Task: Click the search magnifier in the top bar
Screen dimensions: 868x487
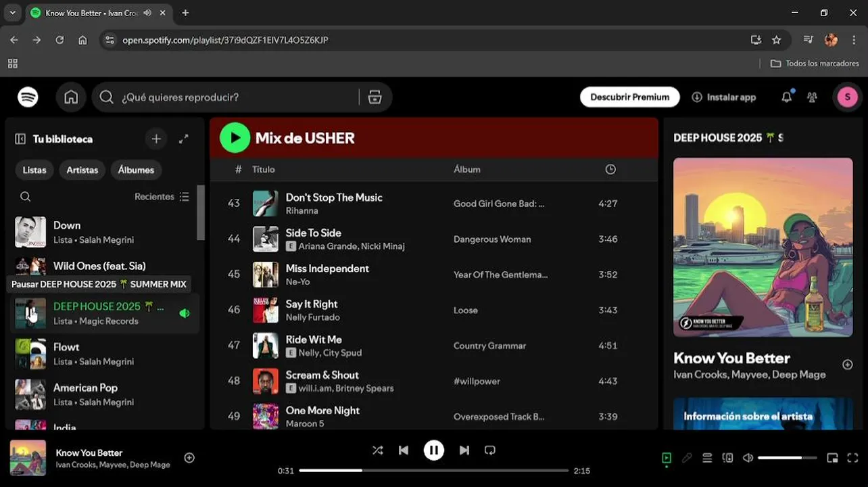Action: [x=106, y=97]
